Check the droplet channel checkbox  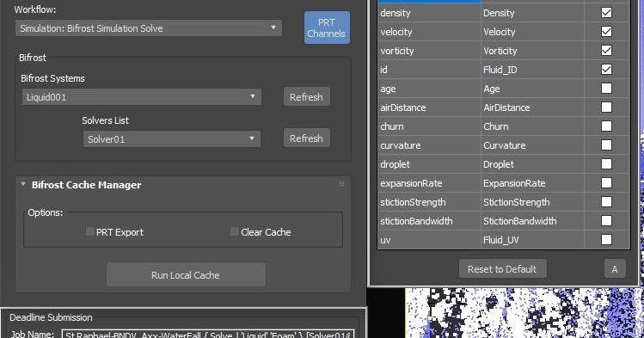[606, 164]
